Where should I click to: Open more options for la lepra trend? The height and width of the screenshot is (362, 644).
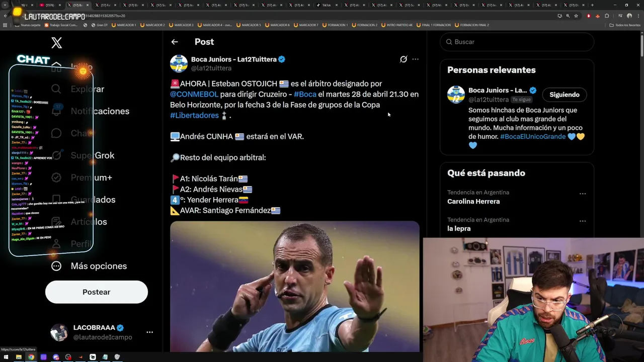click(582, 221)
